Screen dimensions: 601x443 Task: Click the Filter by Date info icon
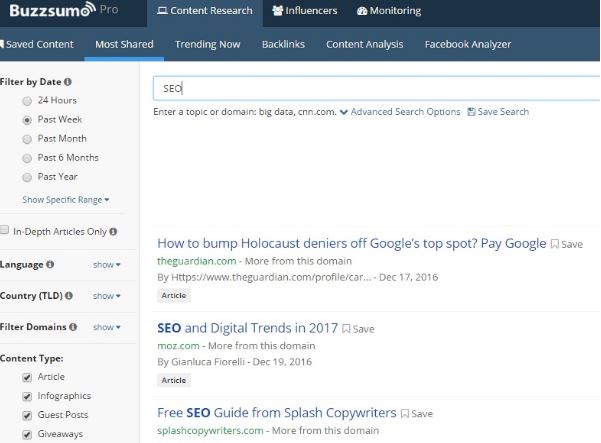(68, 81)
